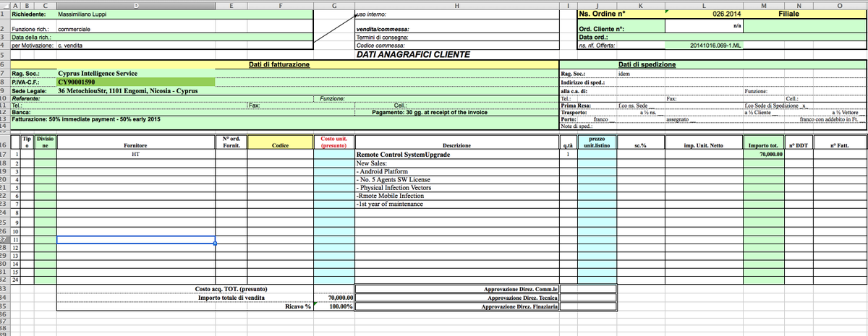This screenshot has height=336, width=868.
Task: Select VAT number cell 'CY90001590'
Action: (x=136, y=82)
